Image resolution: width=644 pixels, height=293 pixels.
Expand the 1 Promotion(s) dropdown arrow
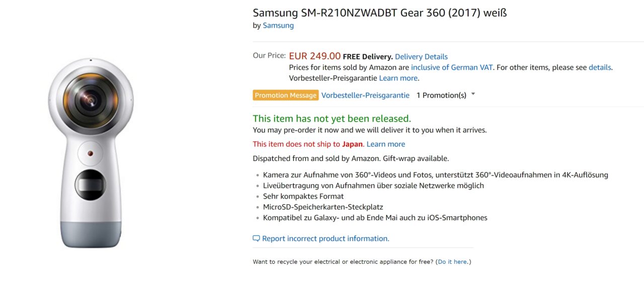pos(473,95)
